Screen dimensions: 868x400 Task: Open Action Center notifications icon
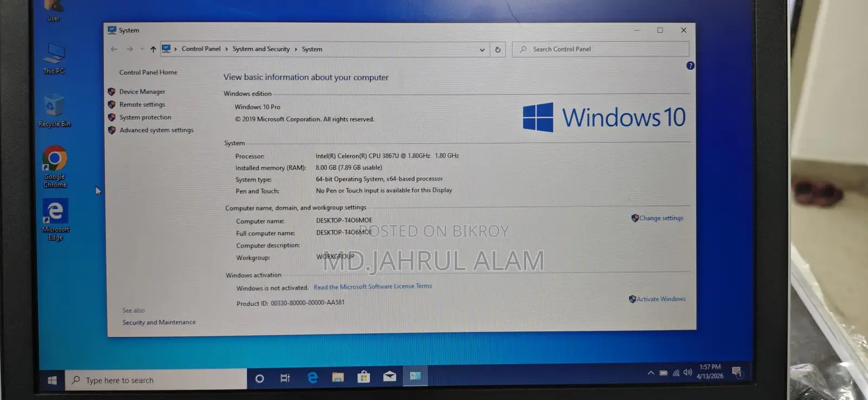click(x=736, y=372)
